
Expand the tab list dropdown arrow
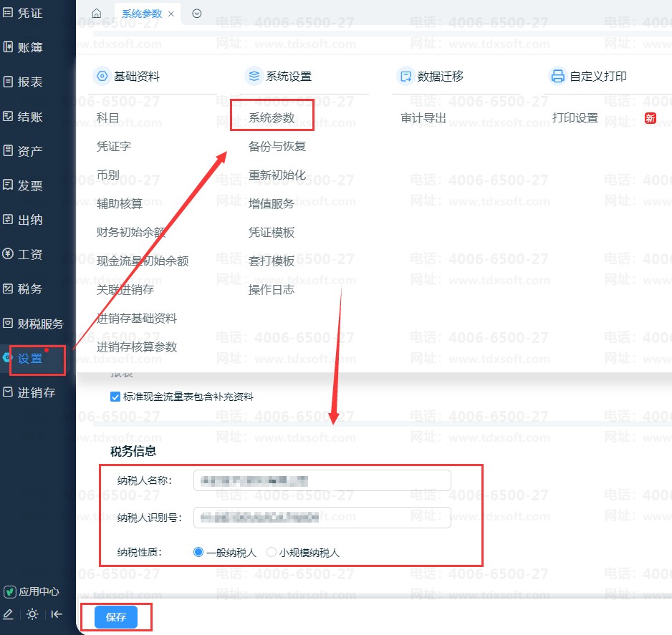click(x=197, y=14)
